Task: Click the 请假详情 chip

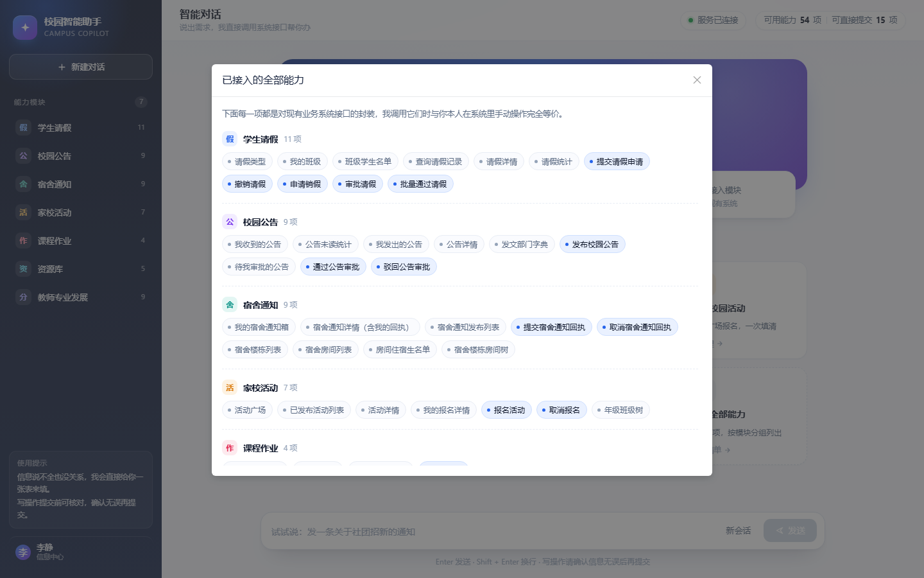Action: click(499, 162)
